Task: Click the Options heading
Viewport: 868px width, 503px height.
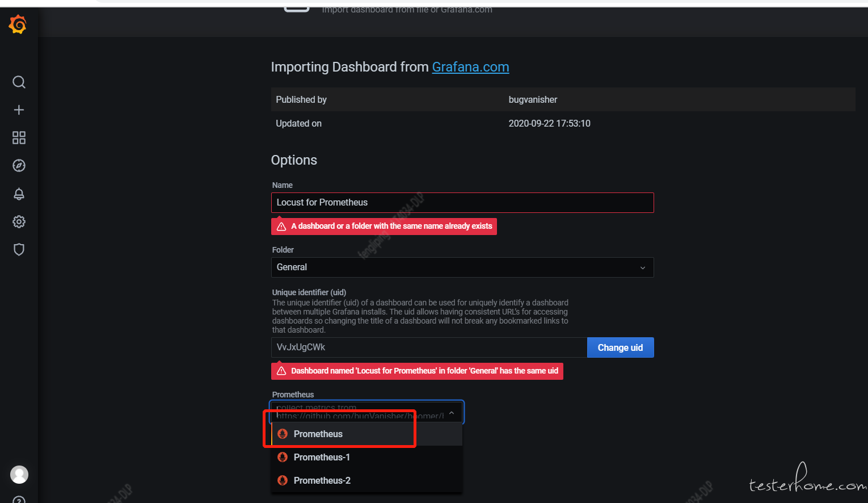Action: [x=294, y=160]
